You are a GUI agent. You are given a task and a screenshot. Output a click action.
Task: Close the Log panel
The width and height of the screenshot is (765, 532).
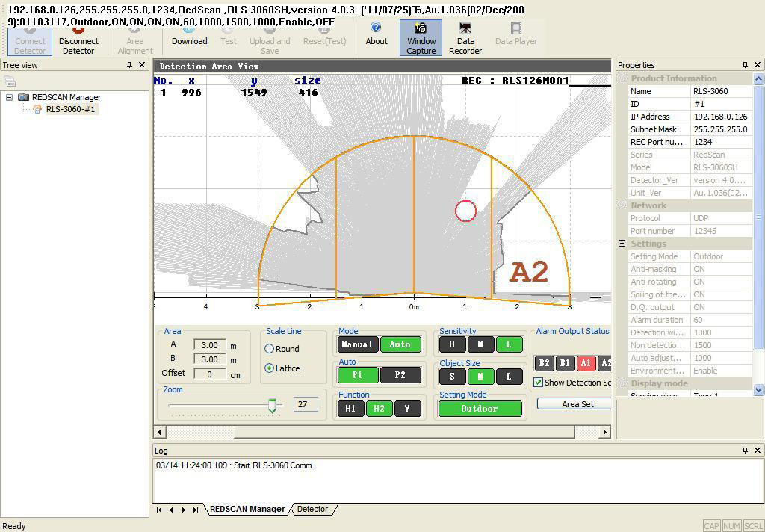tap(758, 450)
